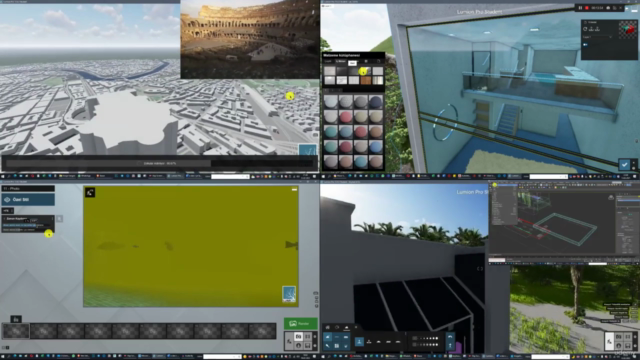640x360 pixels.
Task: Click layer thumbnail in yellow preview corner
Action: [x=289, y=294]
